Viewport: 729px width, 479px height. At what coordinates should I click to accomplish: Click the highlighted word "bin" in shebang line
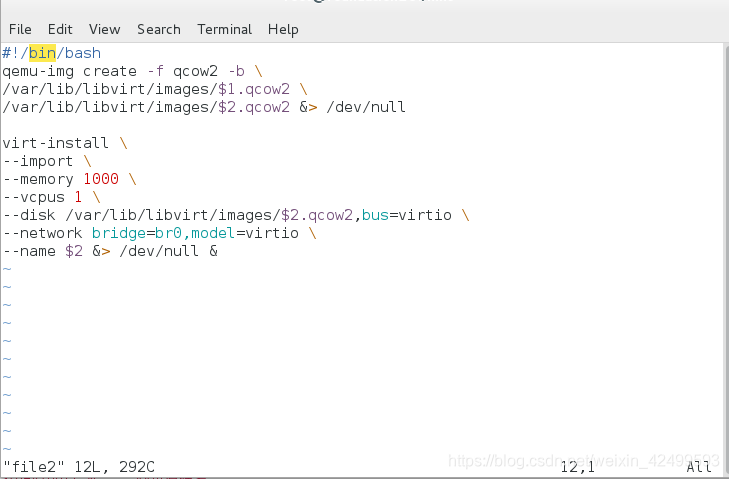(42, 53)
